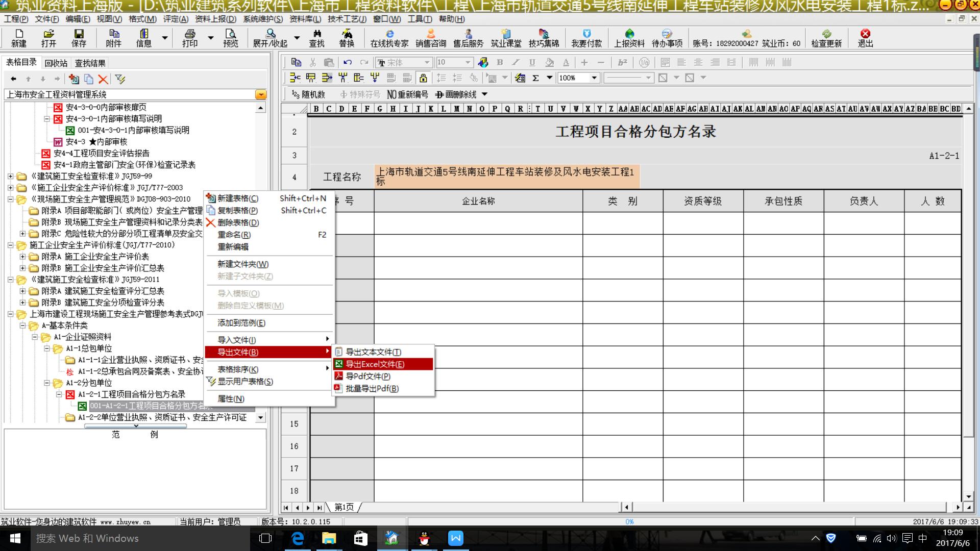The width and height of the screenshot is (980, 551).
Task: Choose 导Pdf文件(P) in export submenu
Action: coord(368,377)
